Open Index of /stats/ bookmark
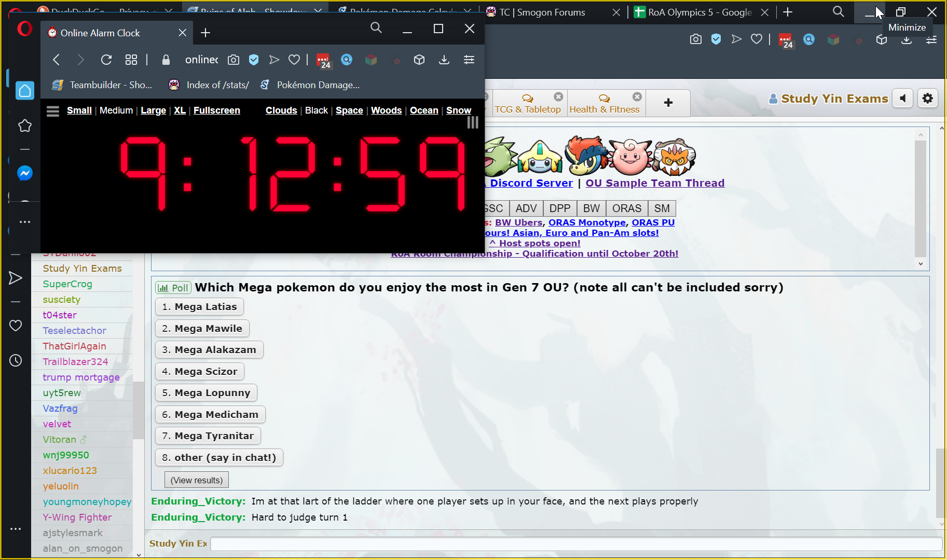This screenshot has width=947, height=560. 209,85
